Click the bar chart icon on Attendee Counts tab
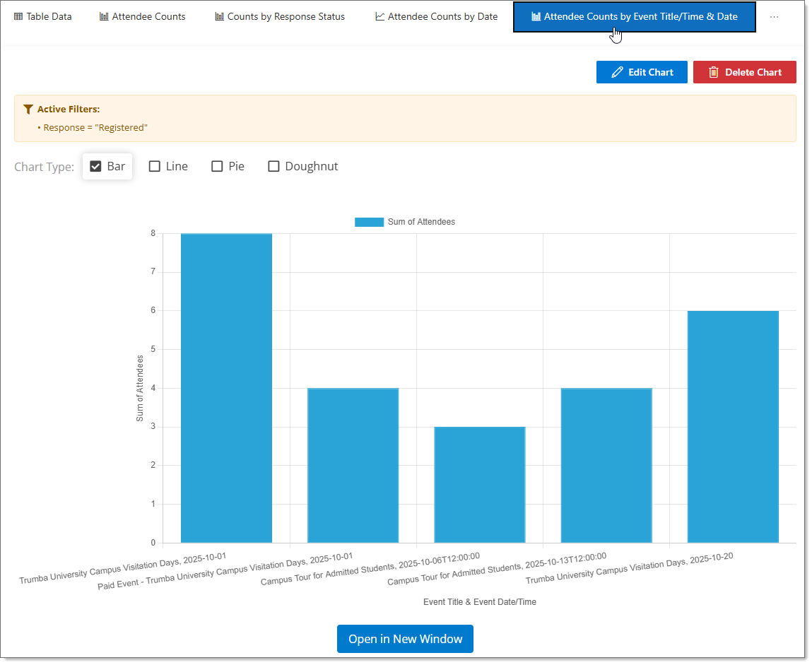This screenshot has height=665, width=812. point(104,16)
